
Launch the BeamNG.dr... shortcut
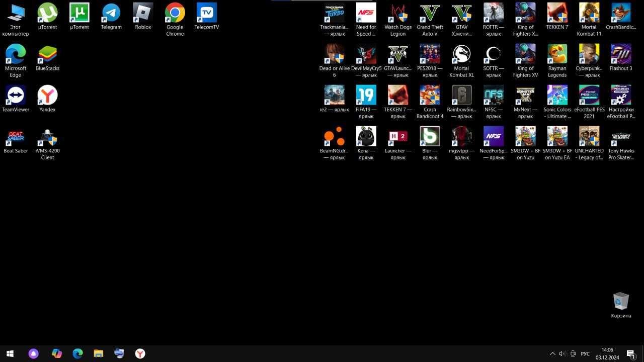coord(334,144)
